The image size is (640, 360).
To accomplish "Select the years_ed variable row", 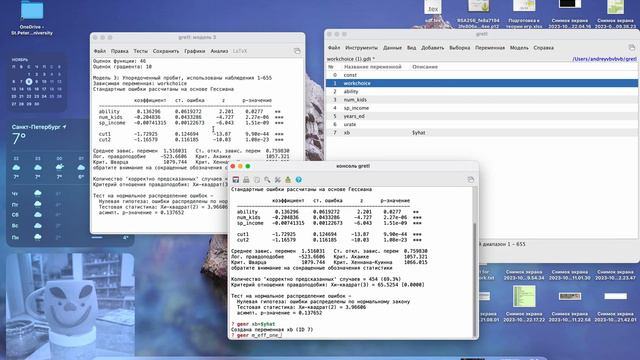I will pyautogui.click(x=482, y=116).
